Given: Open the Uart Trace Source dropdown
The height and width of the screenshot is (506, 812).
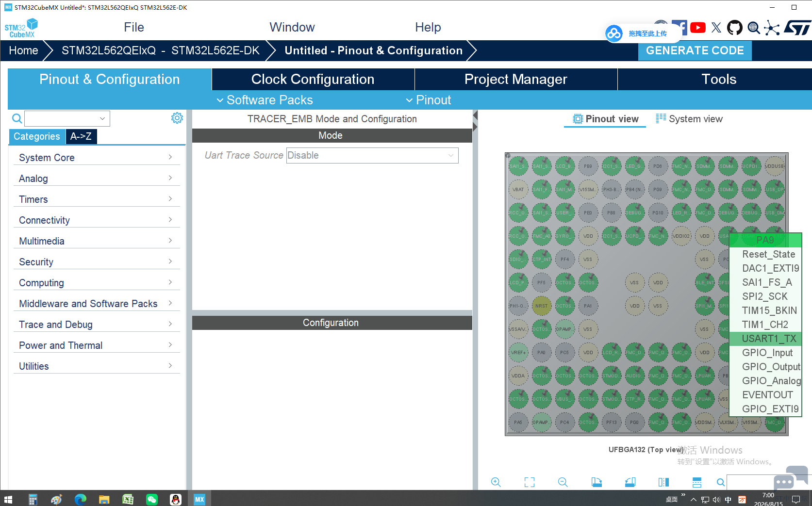Looking at the screenshot, I should [x=372, y=155].
